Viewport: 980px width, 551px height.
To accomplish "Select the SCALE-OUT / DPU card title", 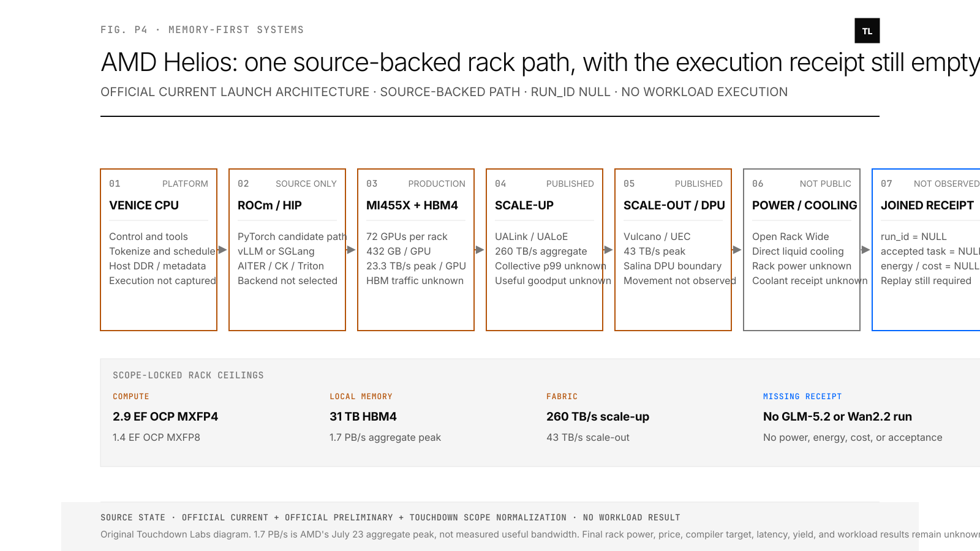I will point(674,206).
